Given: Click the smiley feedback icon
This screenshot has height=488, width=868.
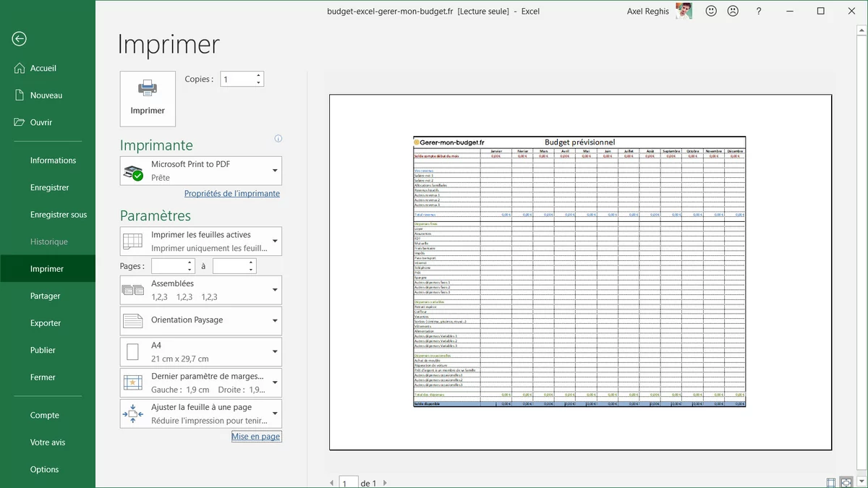Looking at the screenshot, I should (711, 11).
